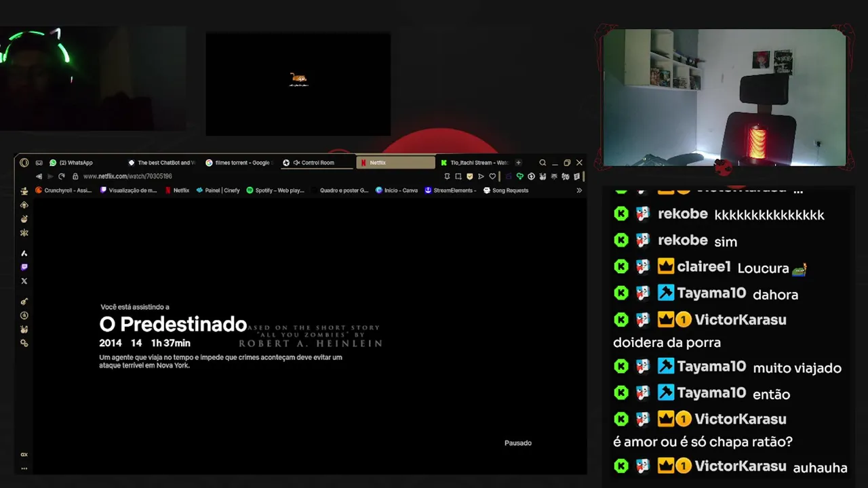The width and height of the screenshot is (868, 488).
Task: Click the room webcam feed
Action: pos(724,98)
